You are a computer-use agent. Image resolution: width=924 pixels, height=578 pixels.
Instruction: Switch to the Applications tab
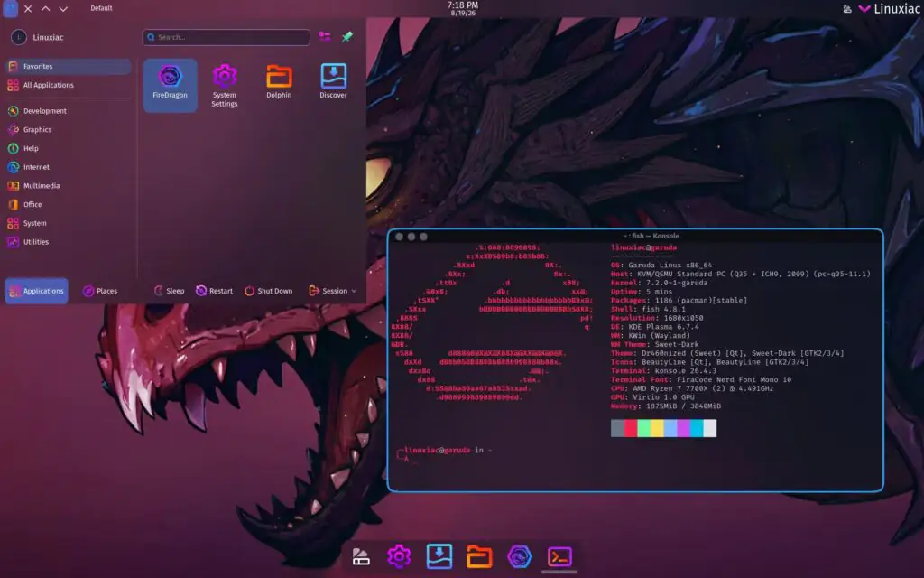[x=36, y=291]
